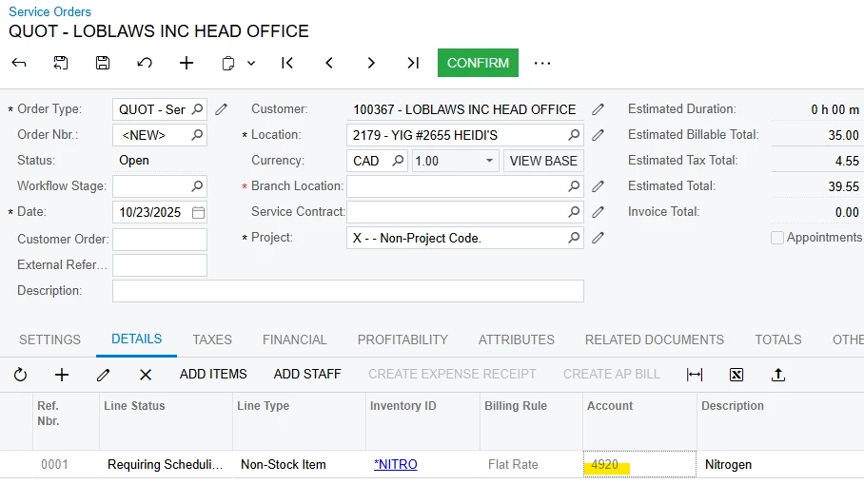Open the Order Type lookup magnifier
The width and height of the screenshot is (864, 504).
coord(197,109)
